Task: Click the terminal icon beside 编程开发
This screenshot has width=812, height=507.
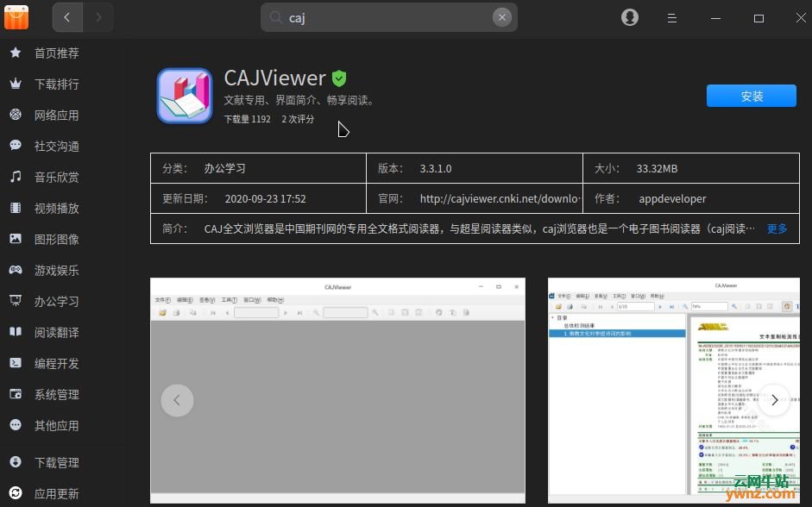Action: pyautogui.click(x=16, y=363)
